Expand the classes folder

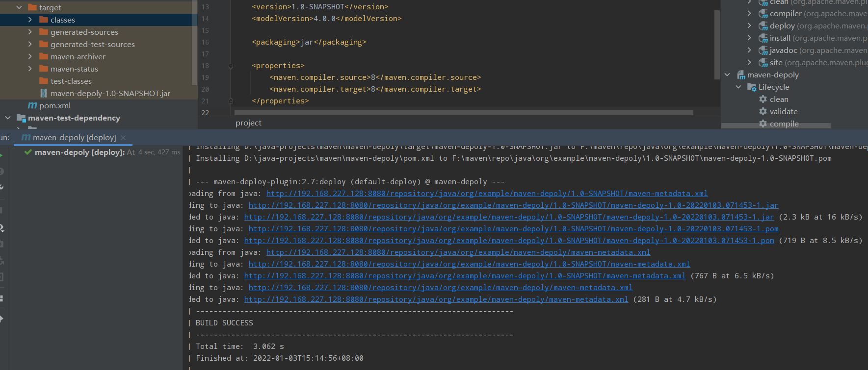point(30,20)
